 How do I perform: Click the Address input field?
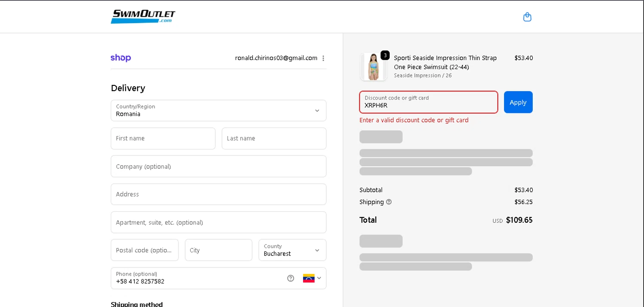(219, 194)
